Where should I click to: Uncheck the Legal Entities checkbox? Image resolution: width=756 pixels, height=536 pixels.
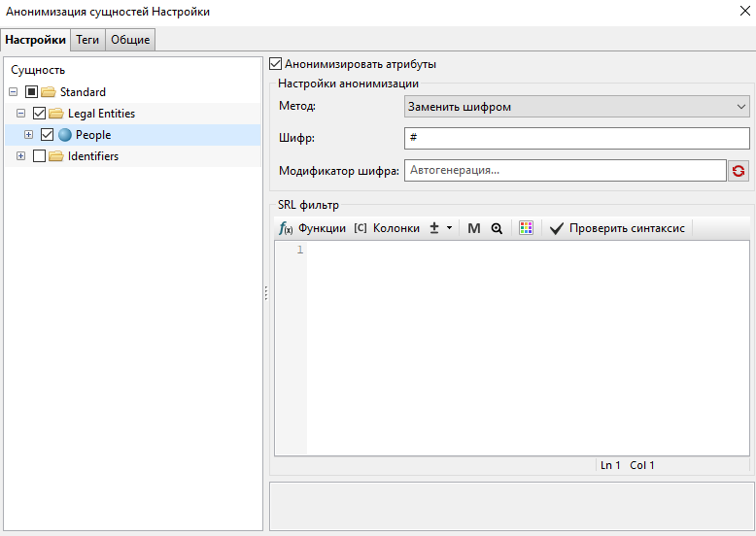click(x=39, y=114)
